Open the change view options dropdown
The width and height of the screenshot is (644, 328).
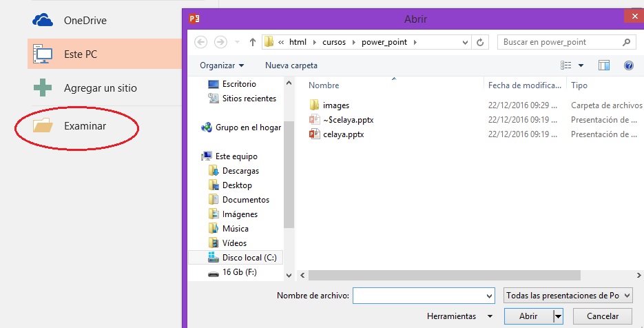click(x=581, y=65)
